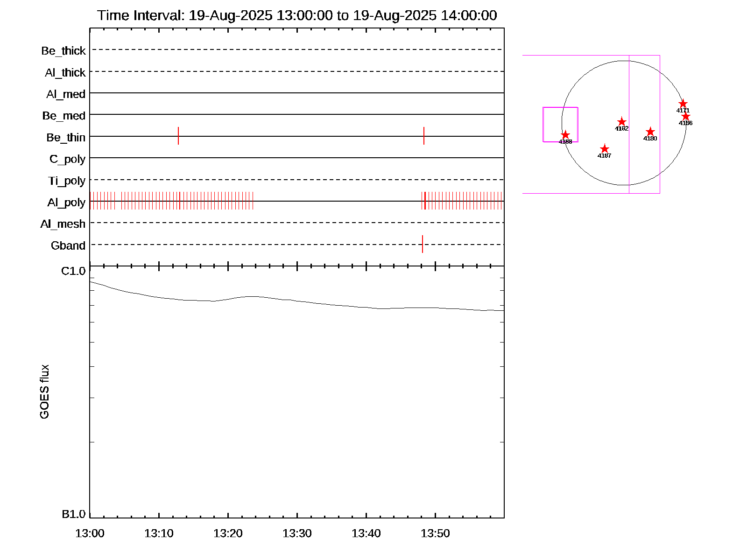Click the B1.0 flux level label
This screenshot has height=560, width=747.
point(73,514)
